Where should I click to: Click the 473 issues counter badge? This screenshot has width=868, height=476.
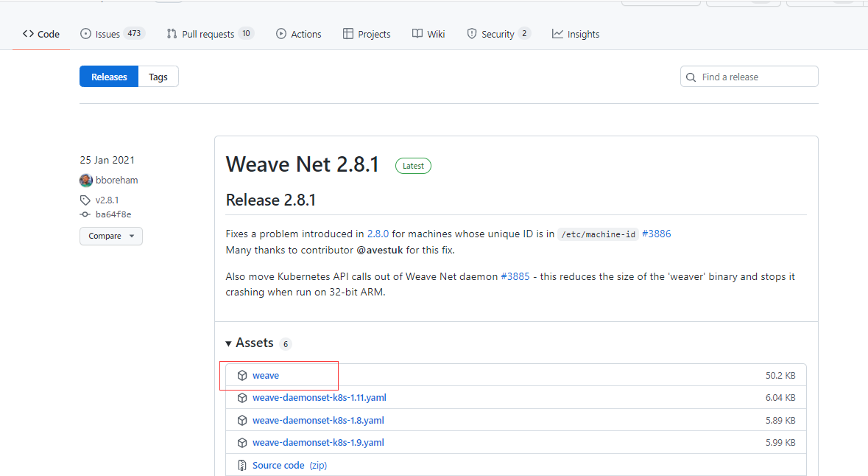(x=134, y=33)
